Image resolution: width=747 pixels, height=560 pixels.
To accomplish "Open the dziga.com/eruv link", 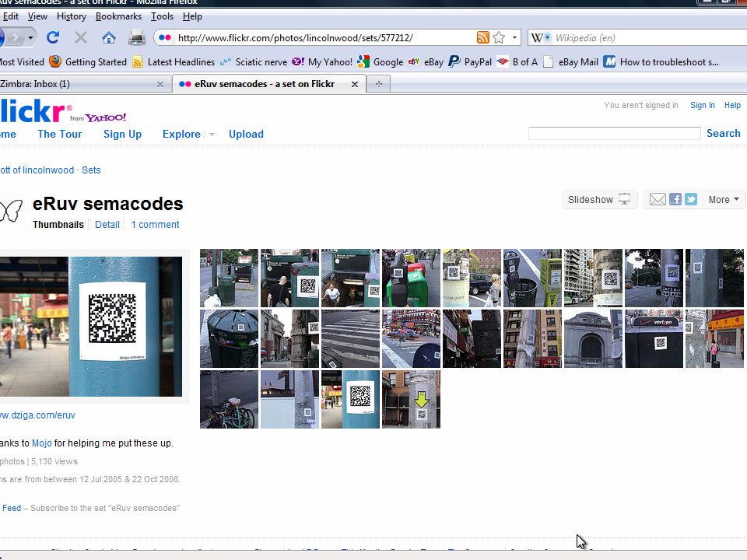I will click(x=37, y=415).
